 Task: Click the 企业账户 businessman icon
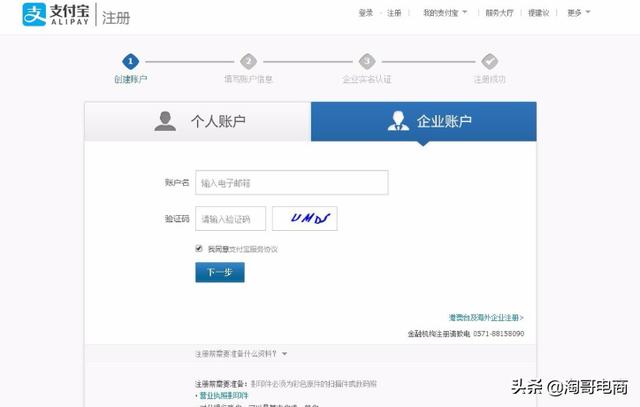click(398, 121)
